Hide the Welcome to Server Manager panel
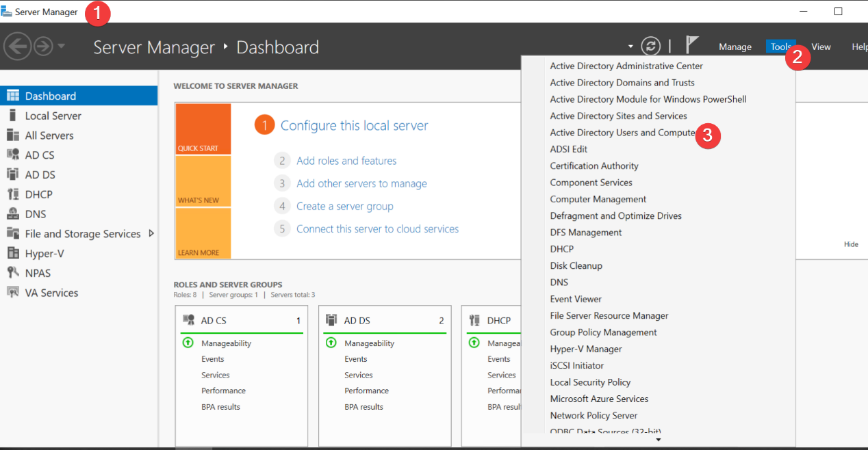Viewport: 868px width, 450px height. click(x=851, y=244)
